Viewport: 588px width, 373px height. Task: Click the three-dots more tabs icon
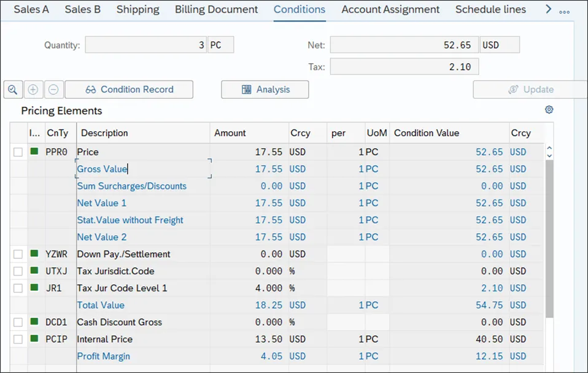pos(565,11)
